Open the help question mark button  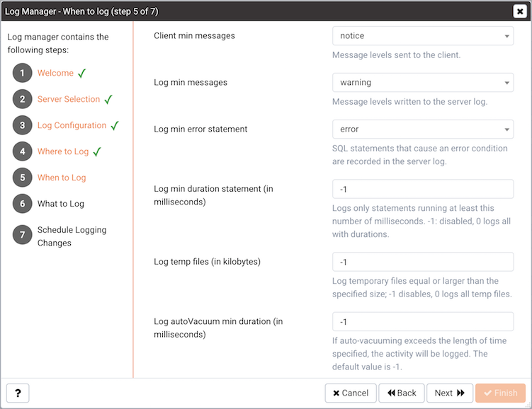18,393
